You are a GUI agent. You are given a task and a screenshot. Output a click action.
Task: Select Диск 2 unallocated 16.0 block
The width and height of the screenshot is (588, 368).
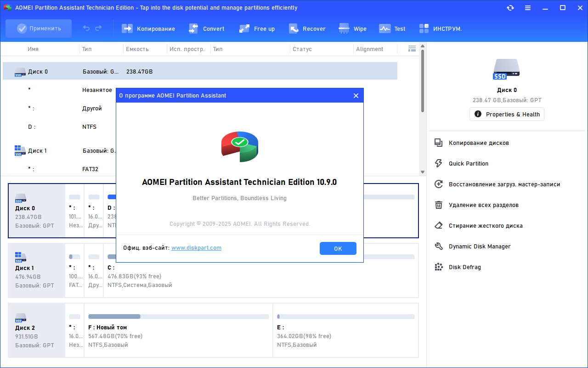tap(75, 330)
